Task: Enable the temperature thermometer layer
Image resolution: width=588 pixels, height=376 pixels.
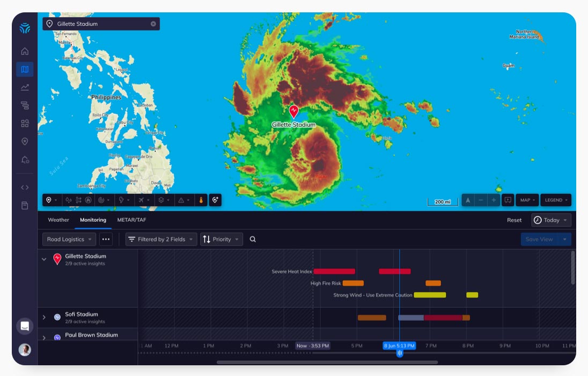Action: click(201, 200)
